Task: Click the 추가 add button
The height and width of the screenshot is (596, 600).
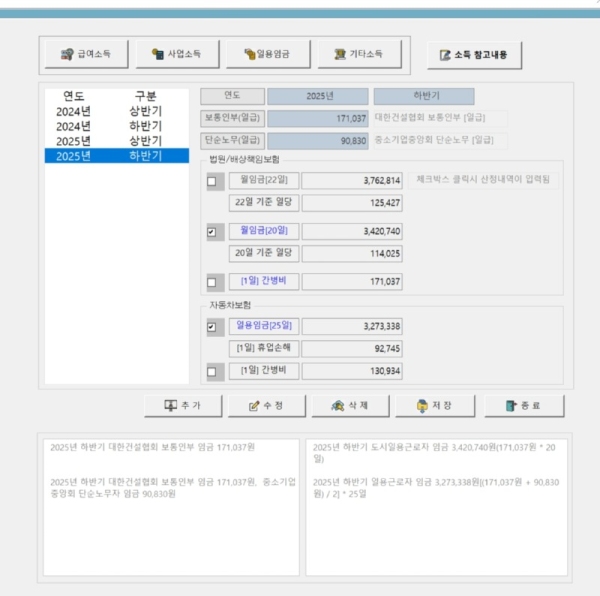Action: [x=183, y=406]
